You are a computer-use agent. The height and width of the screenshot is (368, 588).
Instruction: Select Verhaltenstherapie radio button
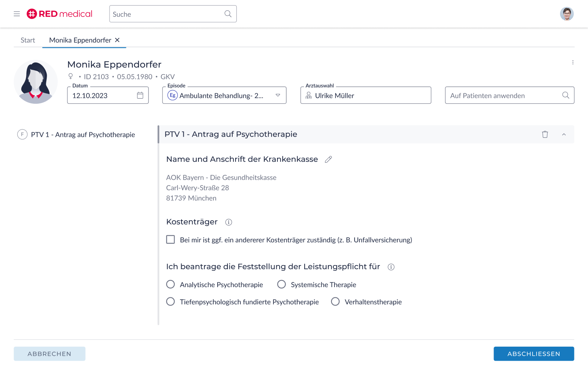[335, 301]
